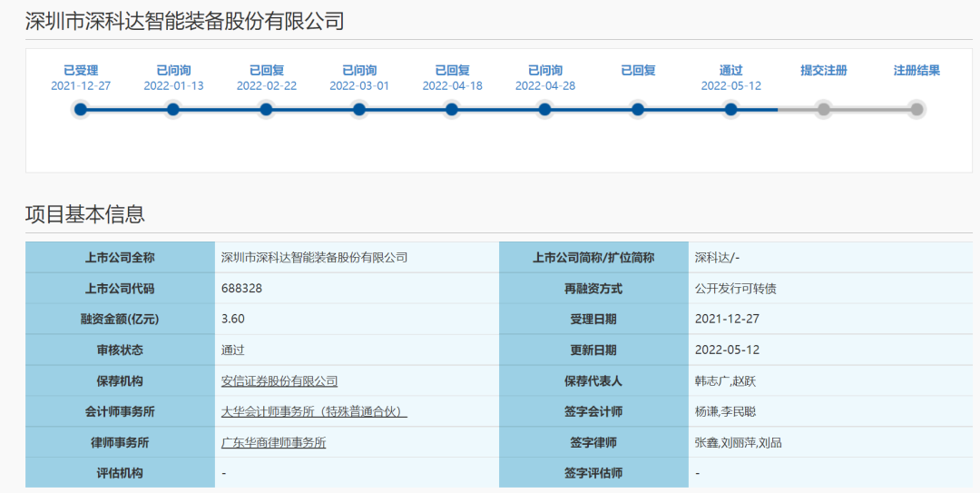The height and width of the screenshot is (493, 980).
Task: Click the company code 688328
Action: pyautogui.click(x=242, y=289)
